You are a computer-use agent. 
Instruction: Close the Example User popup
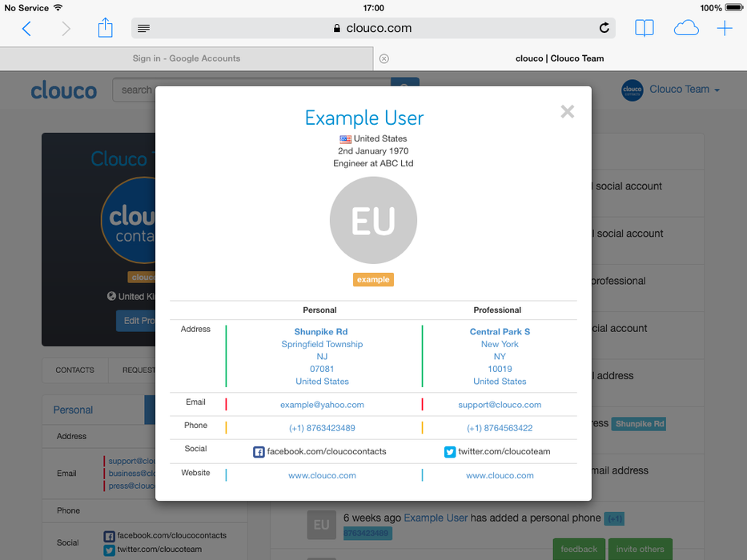coord(567,112)
